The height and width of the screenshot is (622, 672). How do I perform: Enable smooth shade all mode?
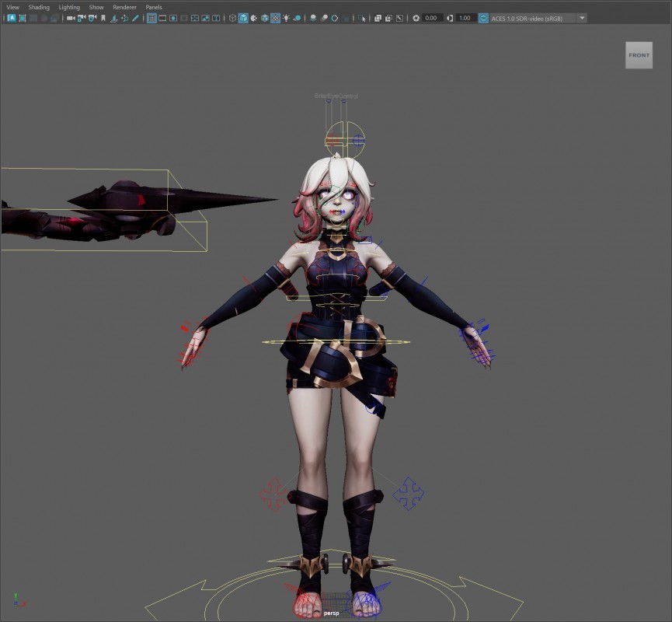(x=243, y=18)
